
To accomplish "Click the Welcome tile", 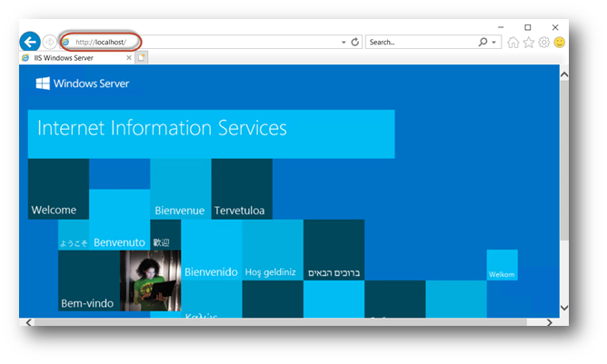I will 58,190.
